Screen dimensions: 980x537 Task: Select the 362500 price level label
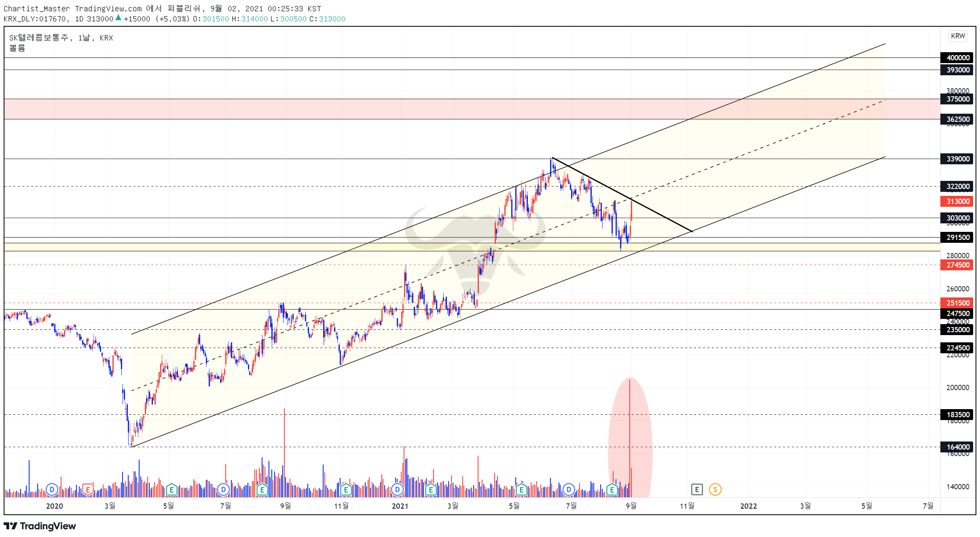[x=957, y=119]
